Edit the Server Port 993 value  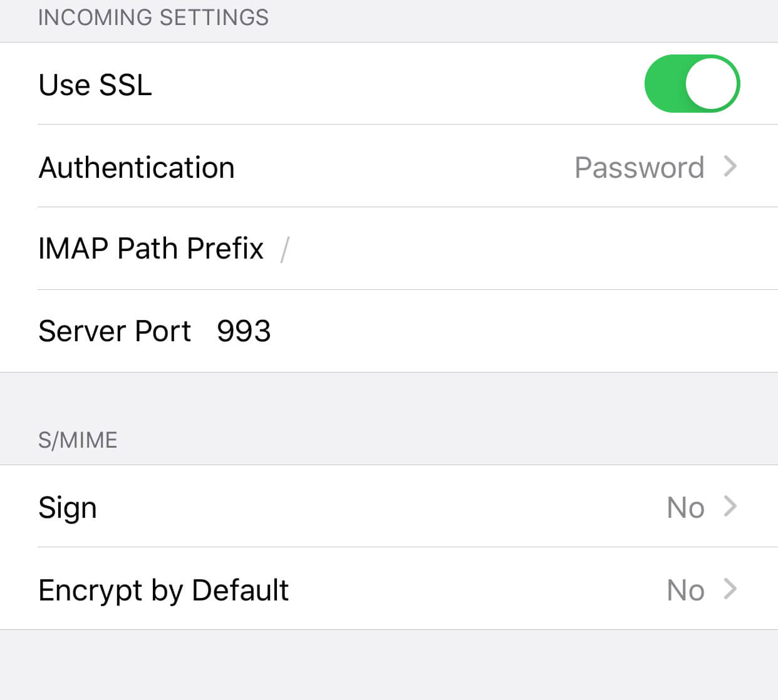click(x=244, y=331)
